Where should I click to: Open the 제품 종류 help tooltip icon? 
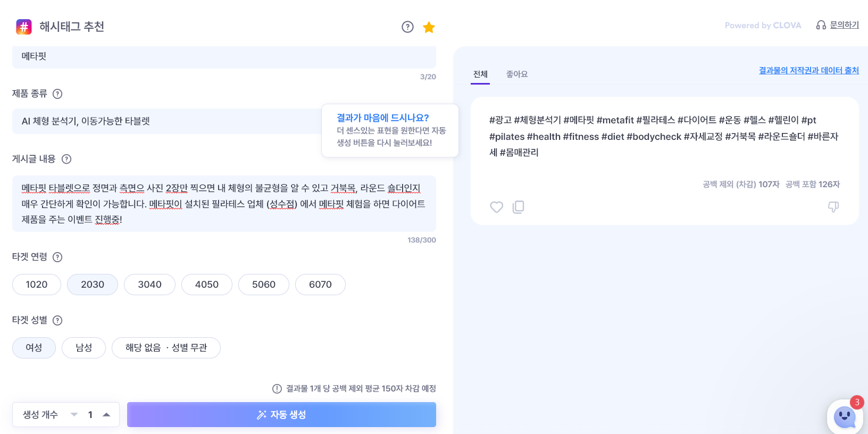[57, 94]
